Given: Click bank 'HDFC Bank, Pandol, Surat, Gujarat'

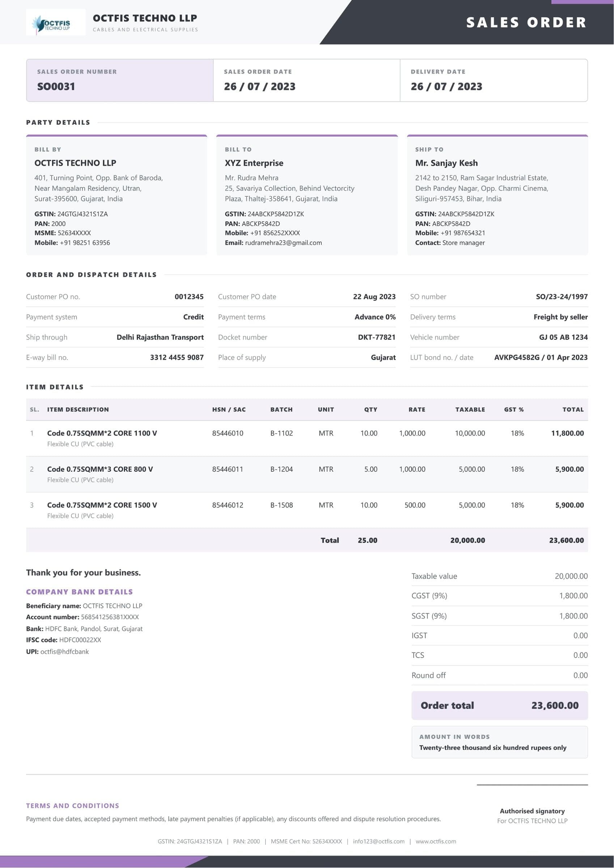Looking at the screenshot, I should click(x=94, y=629).
